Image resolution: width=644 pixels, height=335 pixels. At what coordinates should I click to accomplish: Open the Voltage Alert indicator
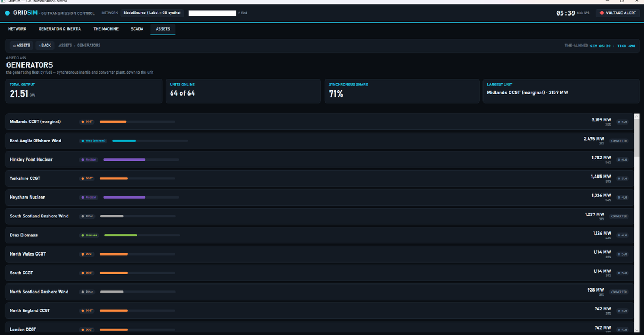(x=618, y=13)
